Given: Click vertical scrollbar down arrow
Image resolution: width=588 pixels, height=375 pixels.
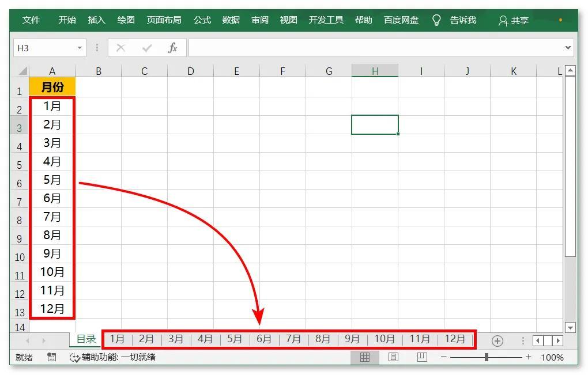Looking at the screenshot, I should coord(570,327).
